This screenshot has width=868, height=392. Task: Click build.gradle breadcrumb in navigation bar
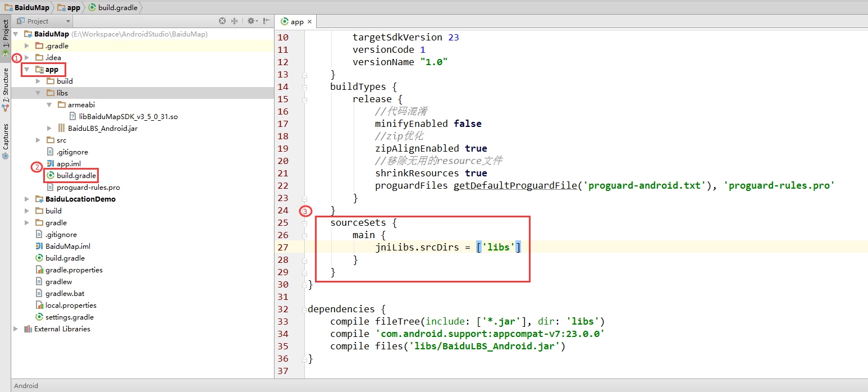click(112, 7)
